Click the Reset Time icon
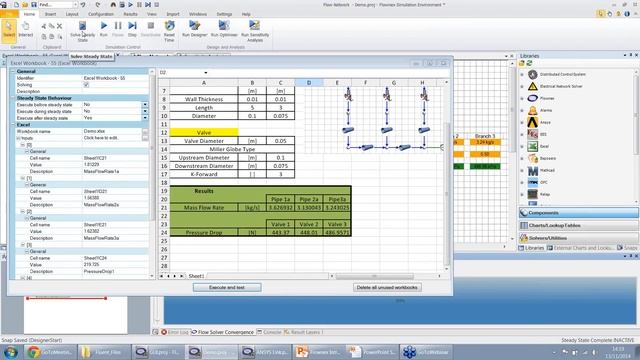Viewport: 640px width, 360px height. (x=169, y=26)
